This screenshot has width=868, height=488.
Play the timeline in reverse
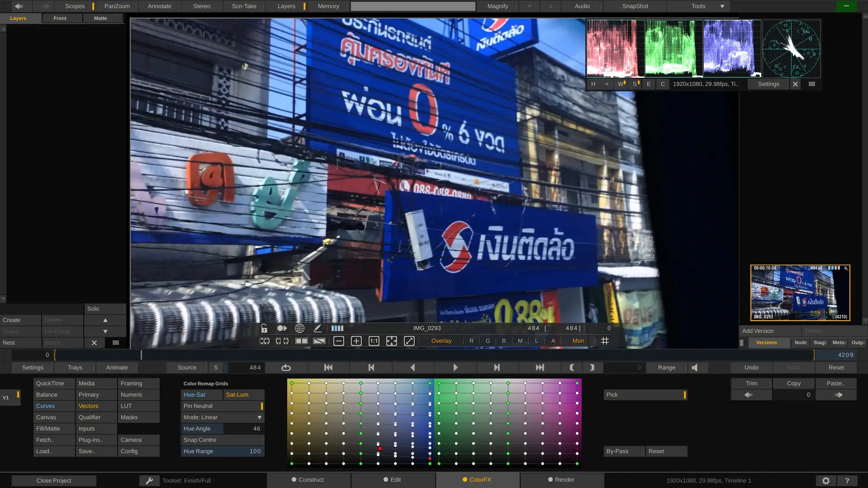tap(413, 368)
